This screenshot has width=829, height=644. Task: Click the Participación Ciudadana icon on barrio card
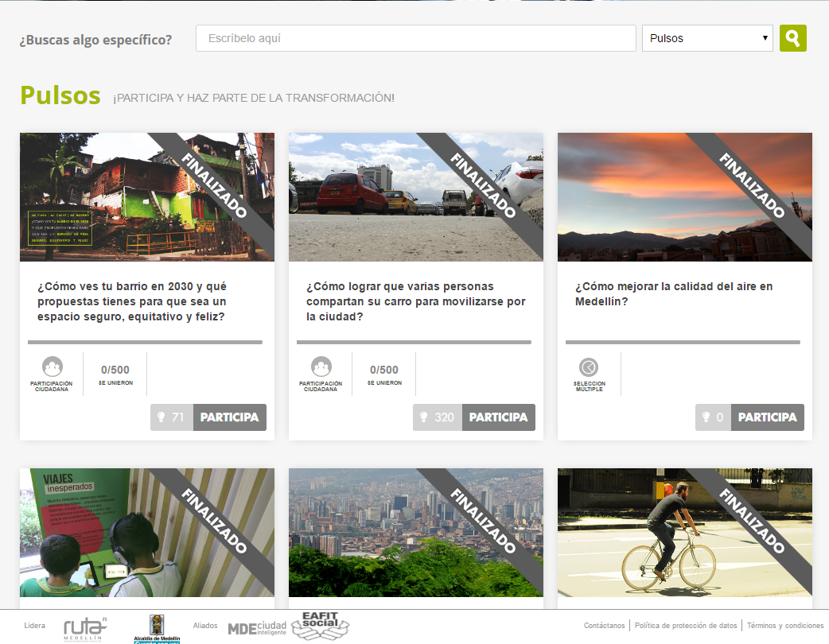point(53,367)
